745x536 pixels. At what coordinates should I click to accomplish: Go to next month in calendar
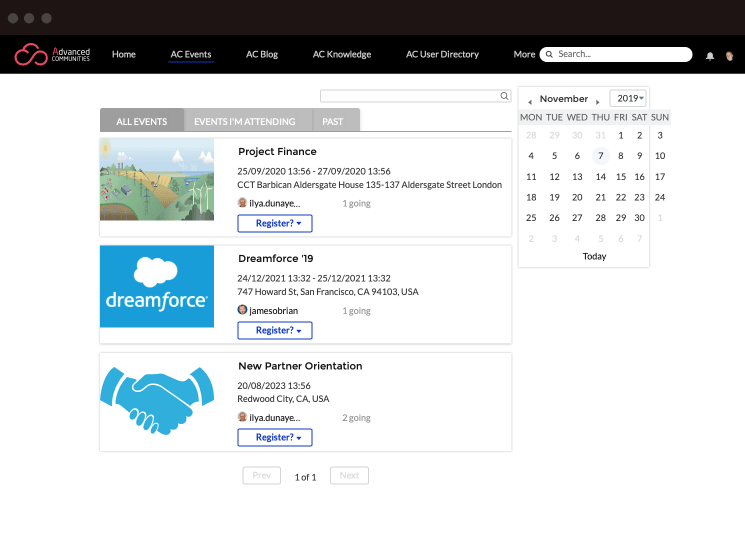597,102
